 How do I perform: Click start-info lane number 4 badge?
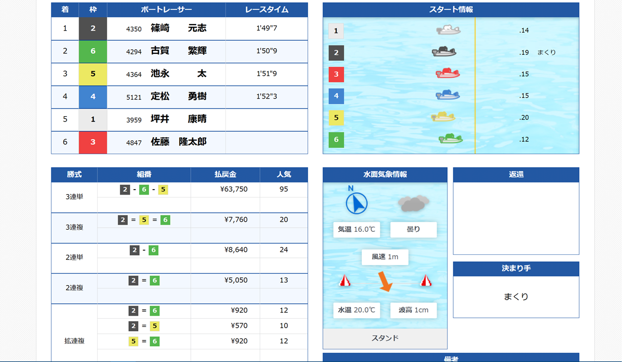coord(336,96)
